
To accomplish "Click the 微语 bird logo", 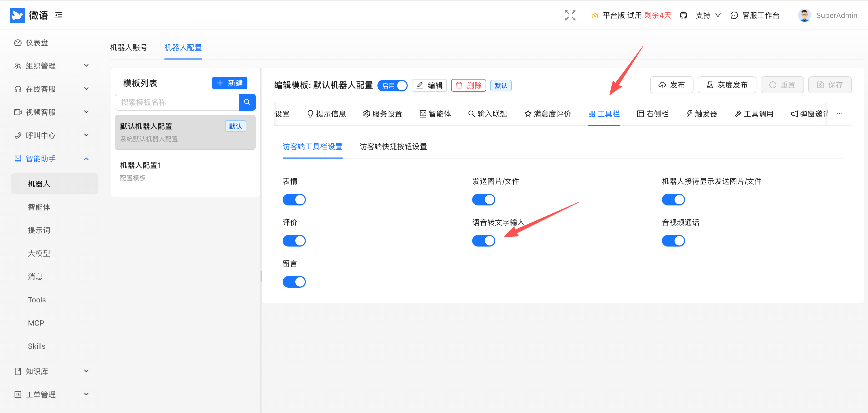I will pyautogui.click(x=17, y=15).
